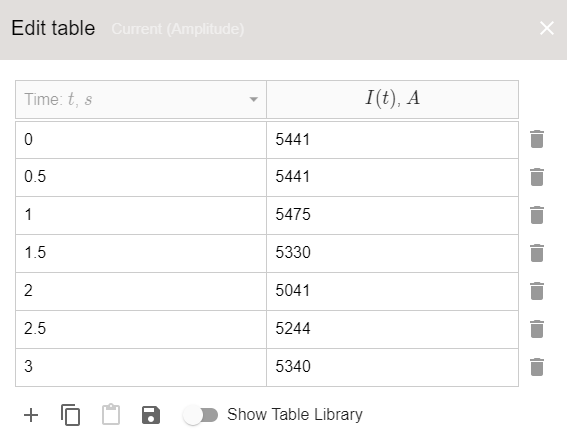The image size is (567, 432).
Task: Edit the time cell containing 1.5
Action: point(141,253)
